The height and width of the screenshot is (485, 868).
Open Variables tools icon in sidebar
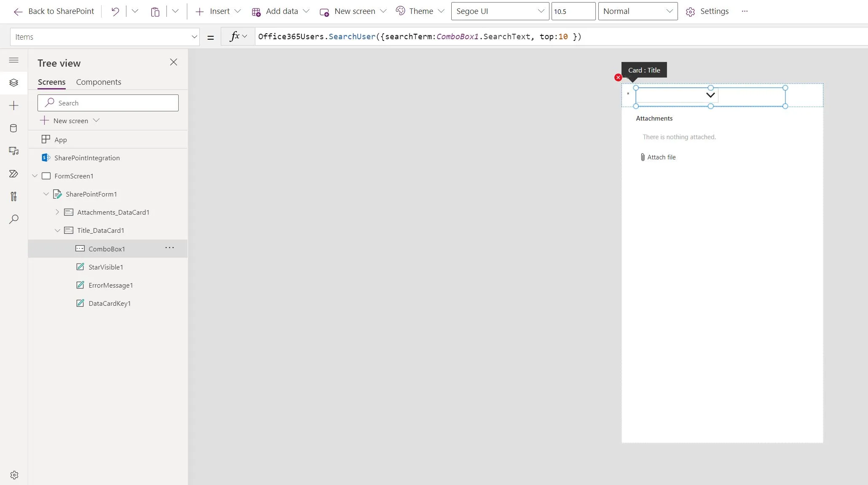pyautogui.click(x=13, y=197)
